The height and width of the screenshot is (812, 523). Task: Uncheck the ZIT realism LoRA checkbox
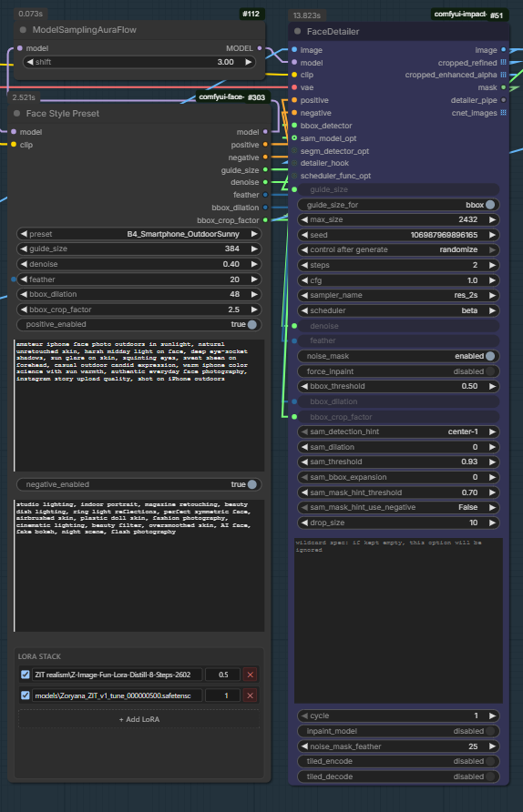(25, 675)
